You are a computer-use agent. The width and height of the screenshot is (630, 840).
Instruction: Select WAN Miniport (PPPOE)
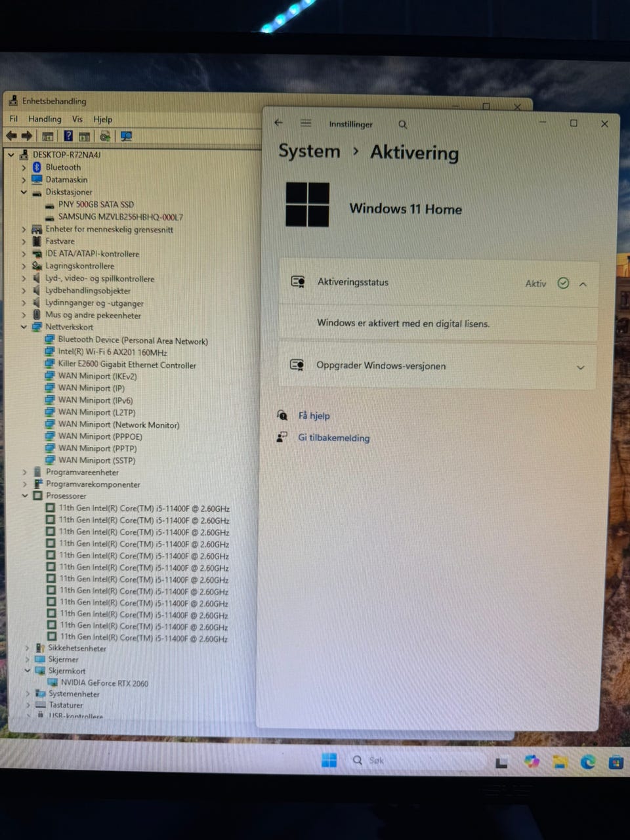[100, 436]
